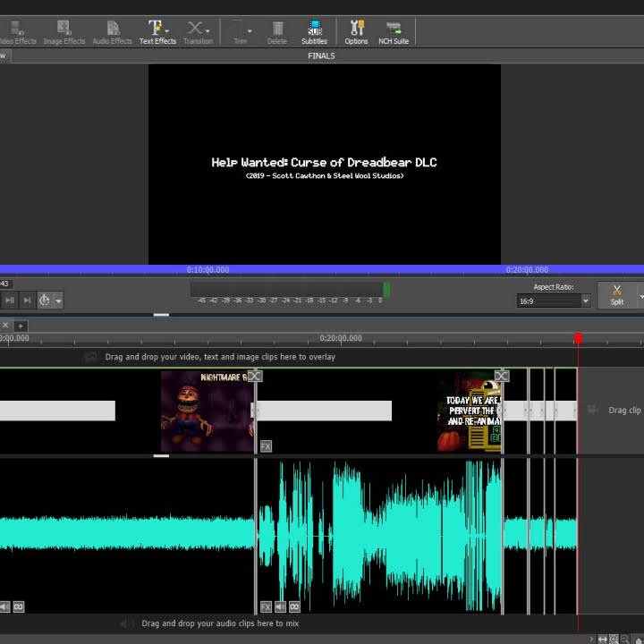Open FX on the Nightmare video clip
The image size is (644, 644).
266,445
